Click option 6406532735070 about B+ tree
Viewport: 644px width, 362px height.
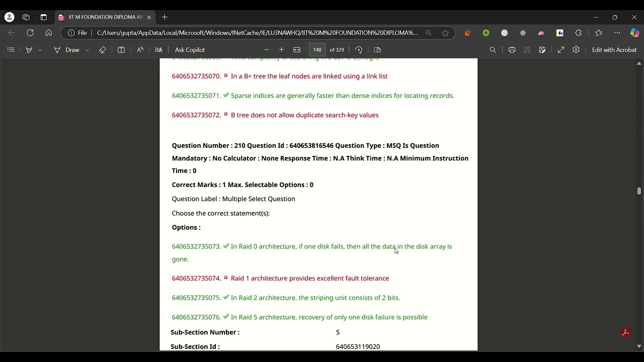pyautogui.click(x=280, y=76)
